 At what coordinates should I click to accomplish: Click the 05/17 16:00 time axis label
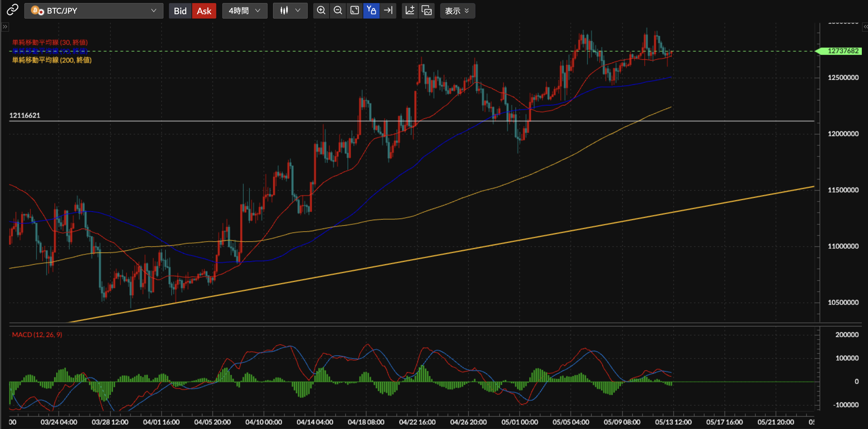[x=725, y=422]
